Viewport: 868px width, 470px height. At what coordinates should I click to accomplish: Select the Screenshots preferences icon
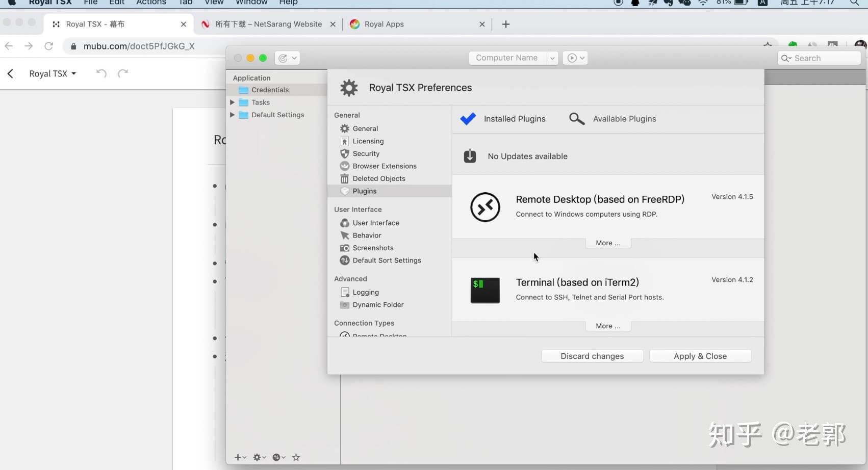345,248
